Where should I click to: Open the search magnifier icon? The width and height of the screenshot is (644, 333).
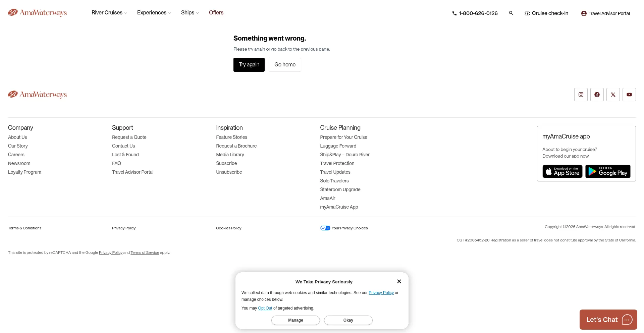click(511, 13)
